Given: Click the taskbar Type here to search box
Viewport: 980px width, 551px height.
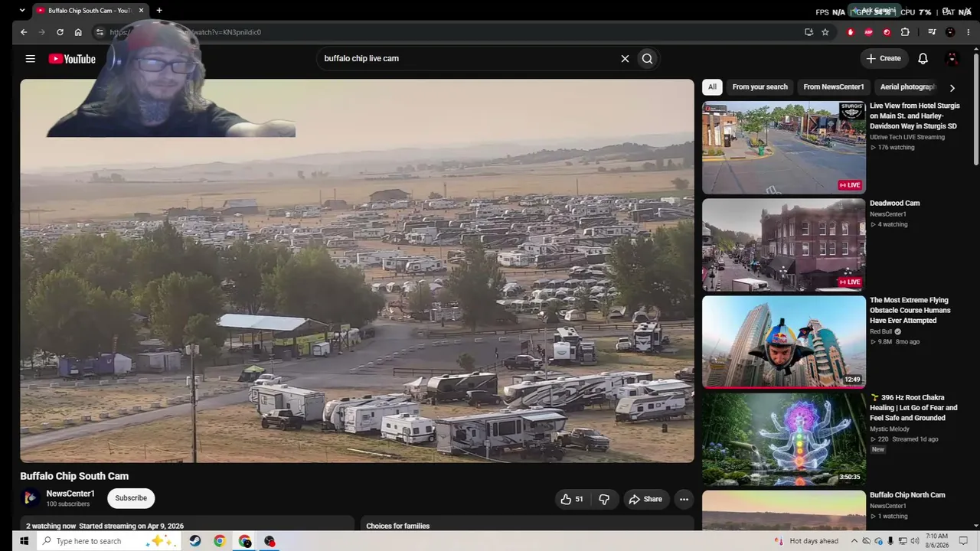Looking at the screenshot, I should (107, 541).
